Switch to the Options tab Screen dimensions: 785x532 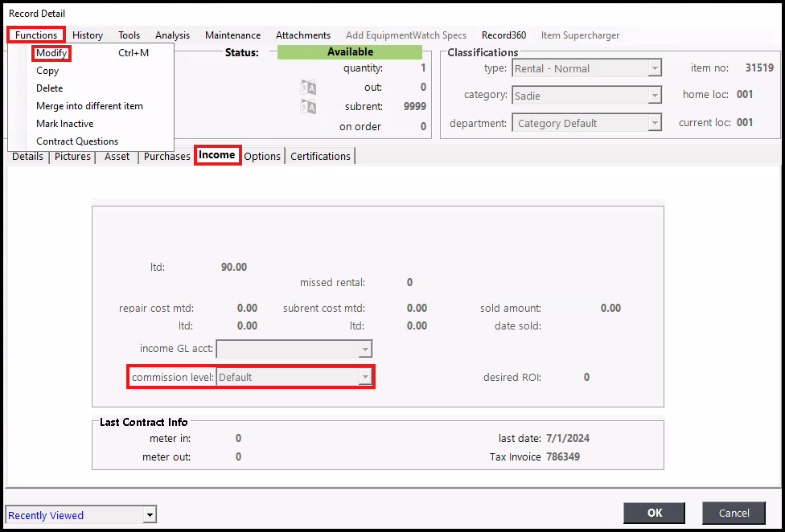[x=262, y=156]
